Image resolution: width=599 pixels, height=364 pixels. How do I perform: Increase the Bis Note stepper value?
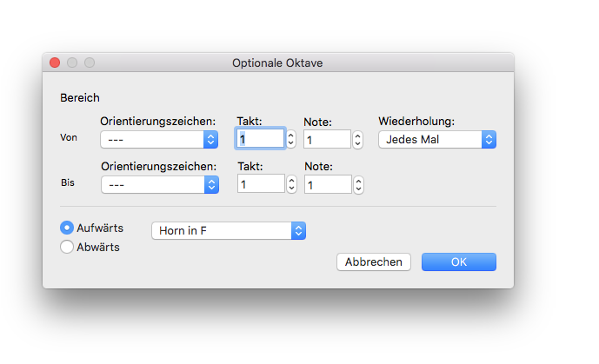pos(358,181)
